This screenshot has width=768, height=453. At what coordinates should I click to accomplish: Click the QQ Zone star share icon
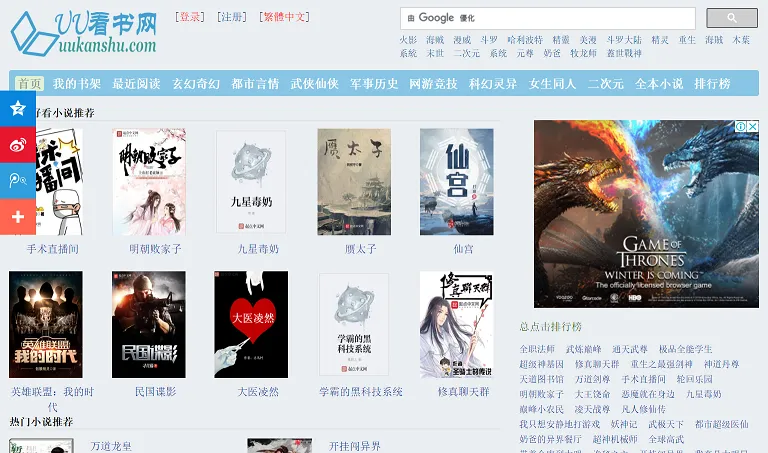coord(17,108)
